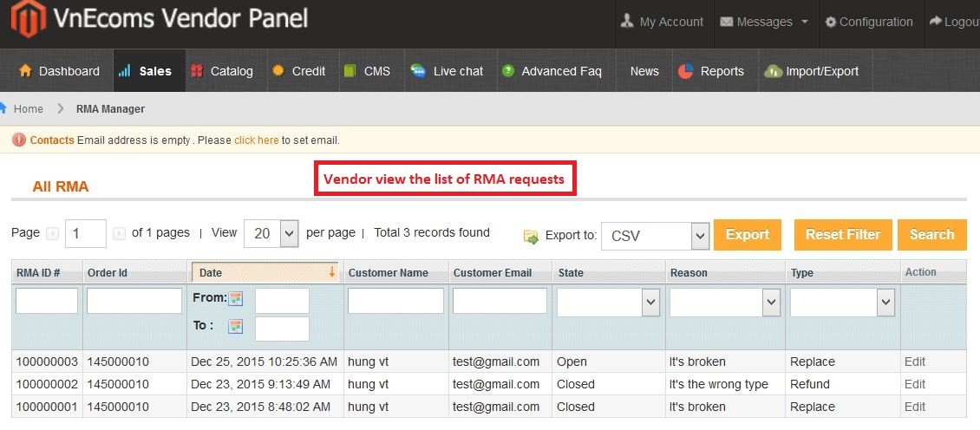This screenshot has height=430, width=980.
Task: Open the Sales menu
Action: [149, 70]
